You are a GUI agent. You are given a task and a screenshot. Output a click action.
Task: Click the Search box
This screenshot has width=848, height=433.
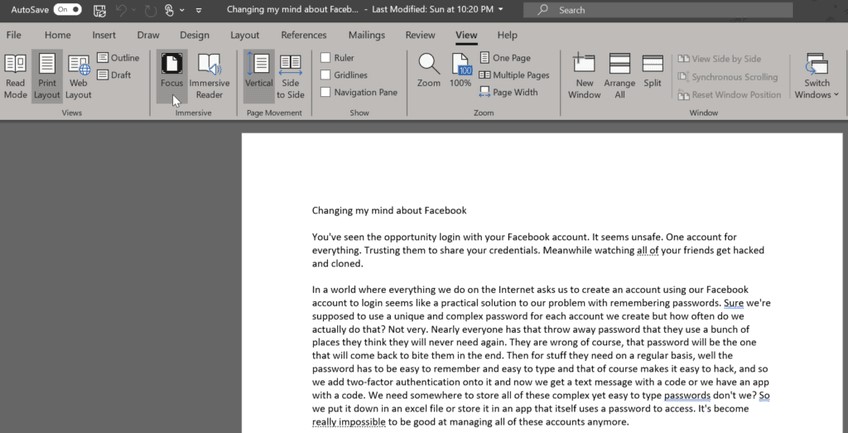[x=658, y=10]
